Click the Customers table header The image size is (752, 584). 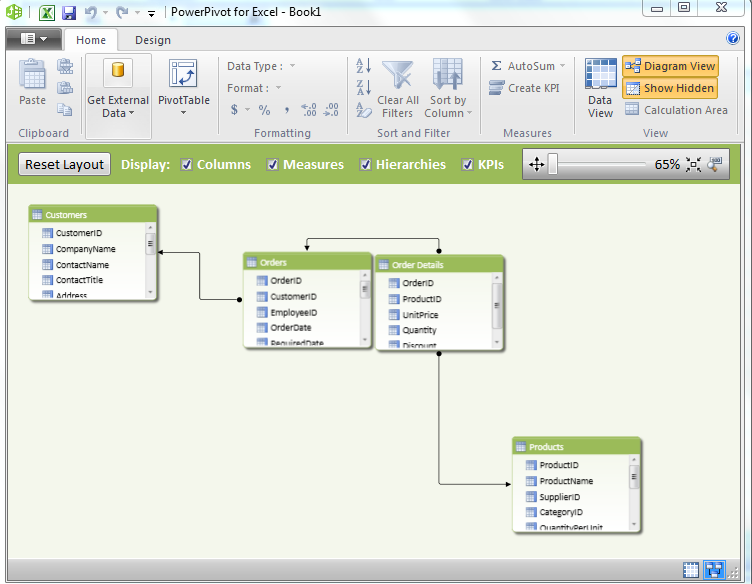tap(93, 214)
